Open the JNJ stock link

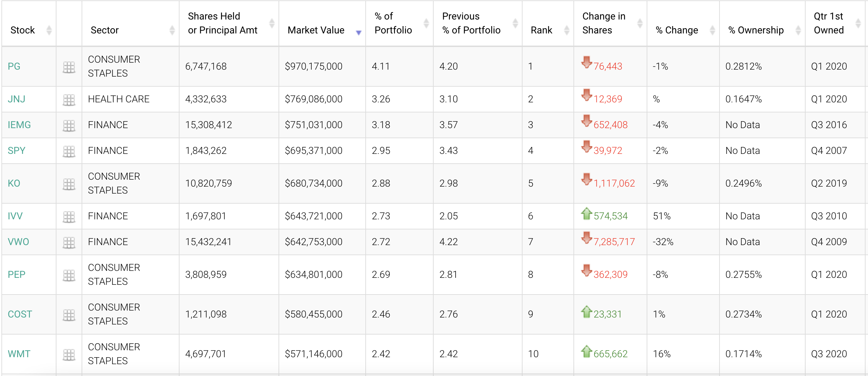[x=16, y=99]
